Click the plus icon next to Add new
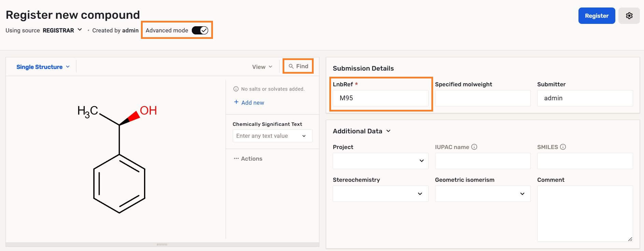 click(x=236, y=102)
